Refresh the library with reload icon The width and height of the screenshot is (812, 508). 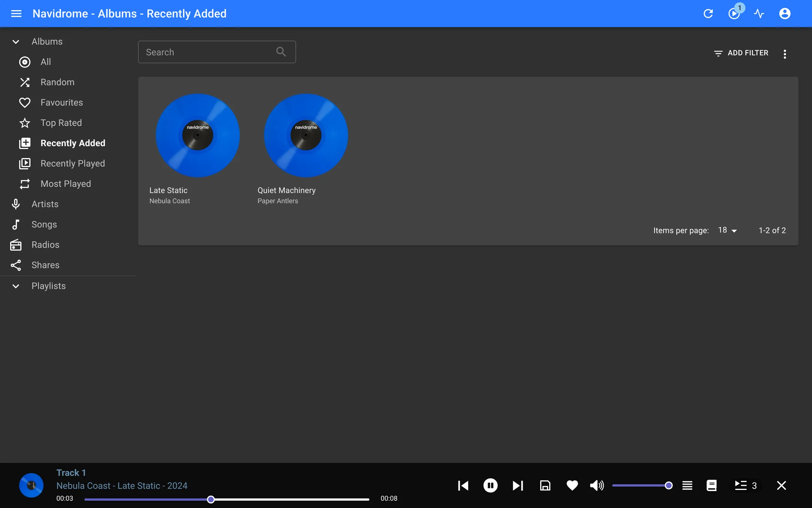[708, 14]
